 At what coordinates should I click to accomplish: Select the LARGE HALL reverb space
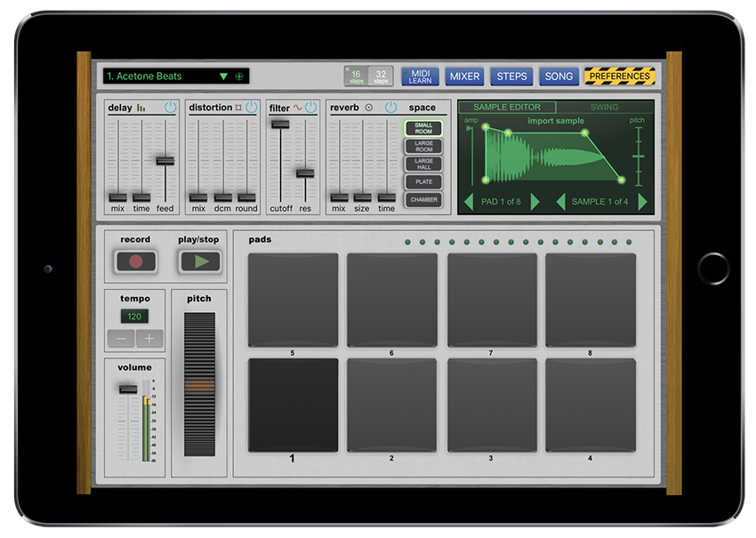423,165
